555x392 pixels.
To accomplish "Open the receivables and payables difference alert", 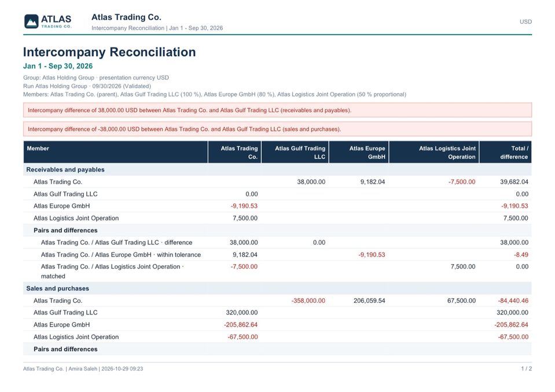I will pyautogui.click(x=278, y=110).
